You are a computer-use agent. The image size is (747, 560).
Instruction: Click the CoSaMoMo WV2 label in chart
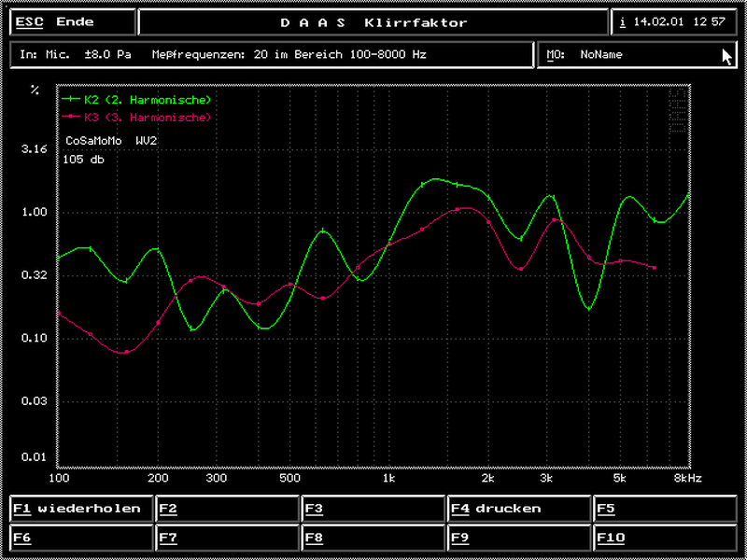point(111,141)
